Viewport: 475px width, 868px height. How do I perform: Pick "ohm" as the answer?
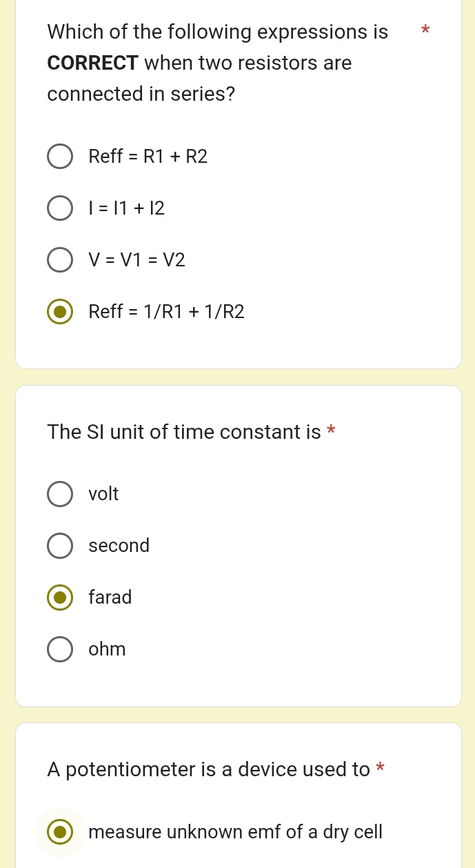coord(60,649)
